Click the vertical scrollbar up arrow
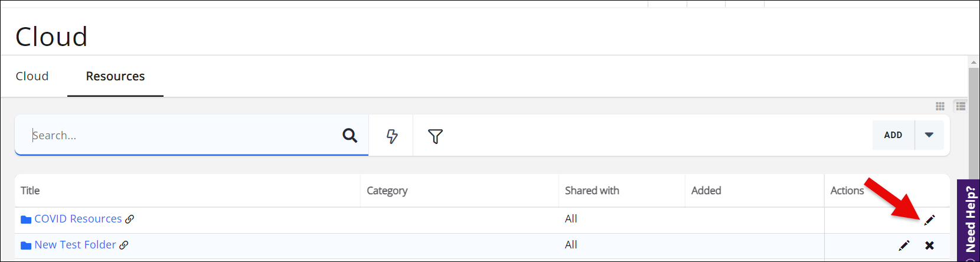The image size is (980, 262). tap(974, 62)
